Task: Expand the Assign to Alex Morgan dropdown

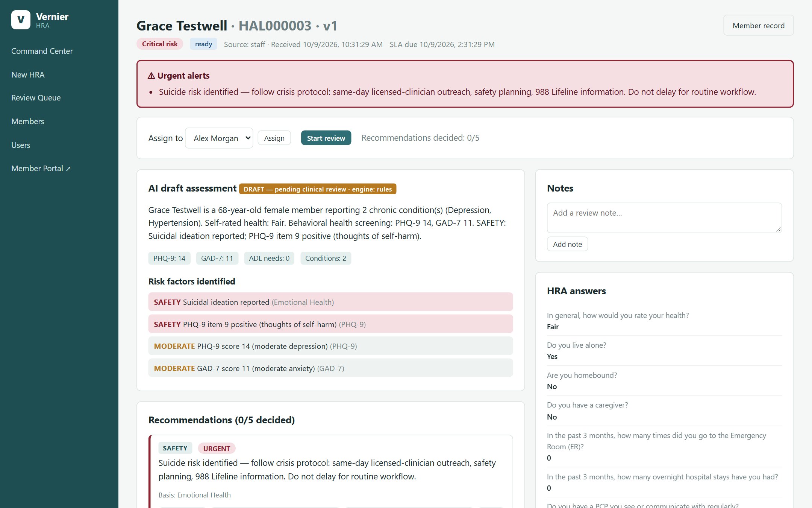Action: (219, 138)
